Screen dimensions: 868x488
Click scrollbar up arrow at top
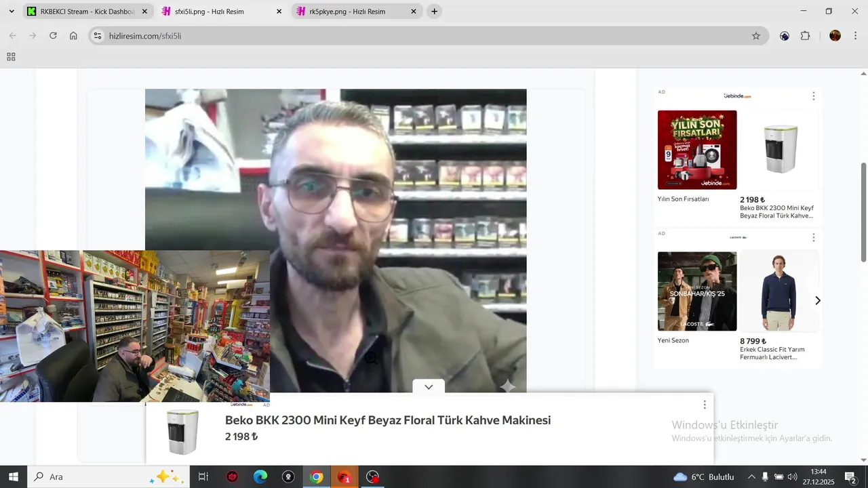[863, 73]
